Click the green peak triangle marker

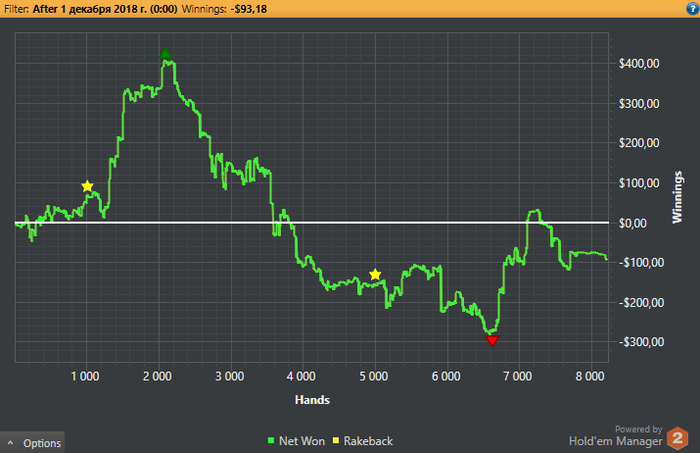[x=165, y=53]
